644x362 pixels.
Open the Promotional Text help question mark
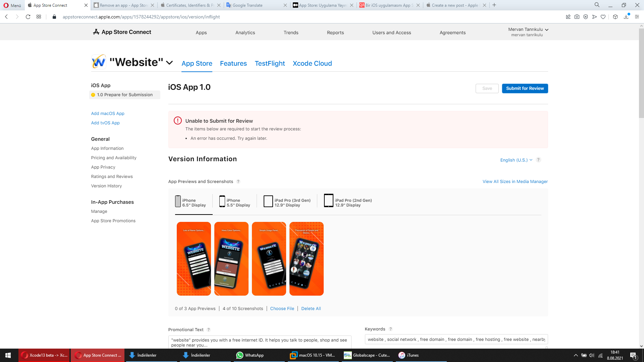coord(209,330)
